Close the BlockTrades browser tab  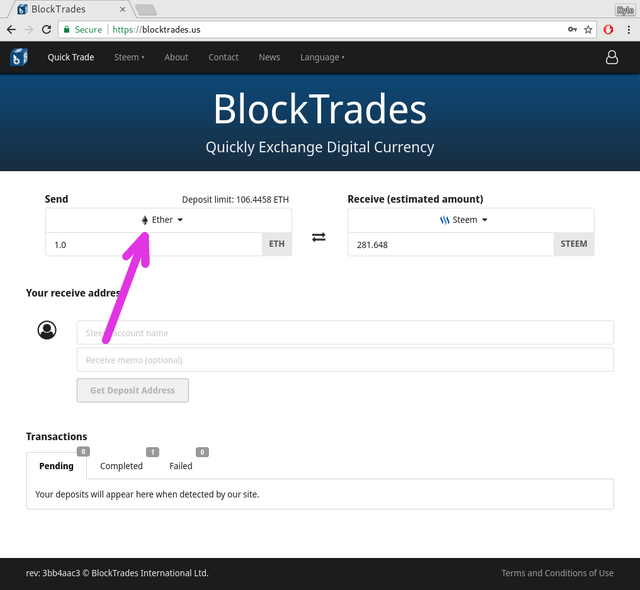pos(122,9)
